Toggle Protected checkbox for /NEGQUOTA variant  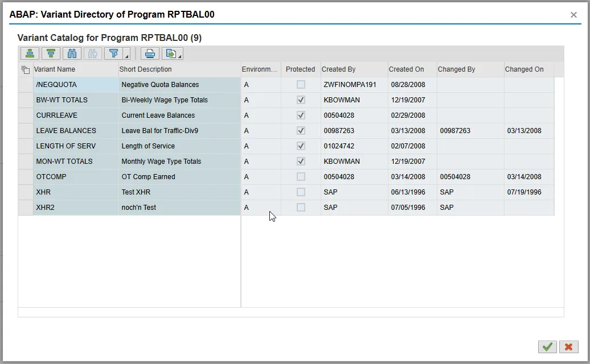(x=301, y=85)
